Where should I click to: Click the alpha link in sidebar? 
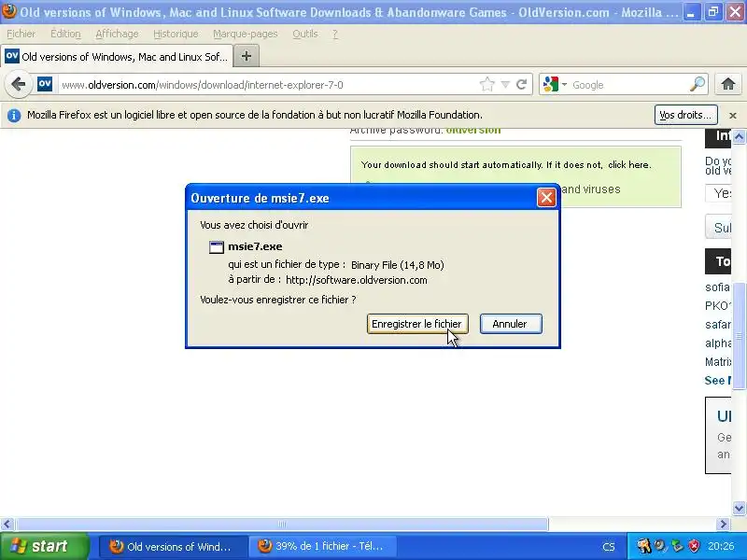[718, 343]
